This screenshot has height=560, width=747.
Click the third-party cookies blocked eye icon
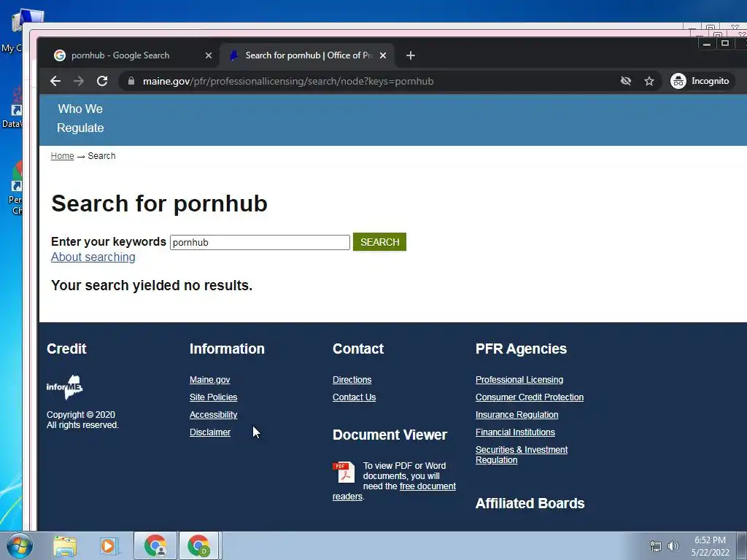[625, 81]
